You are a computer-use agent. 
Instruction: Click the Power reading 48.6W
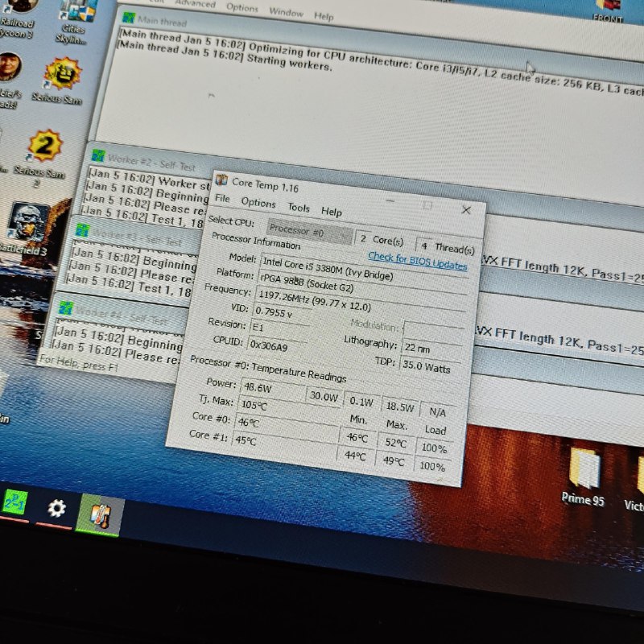pos(273,389)
